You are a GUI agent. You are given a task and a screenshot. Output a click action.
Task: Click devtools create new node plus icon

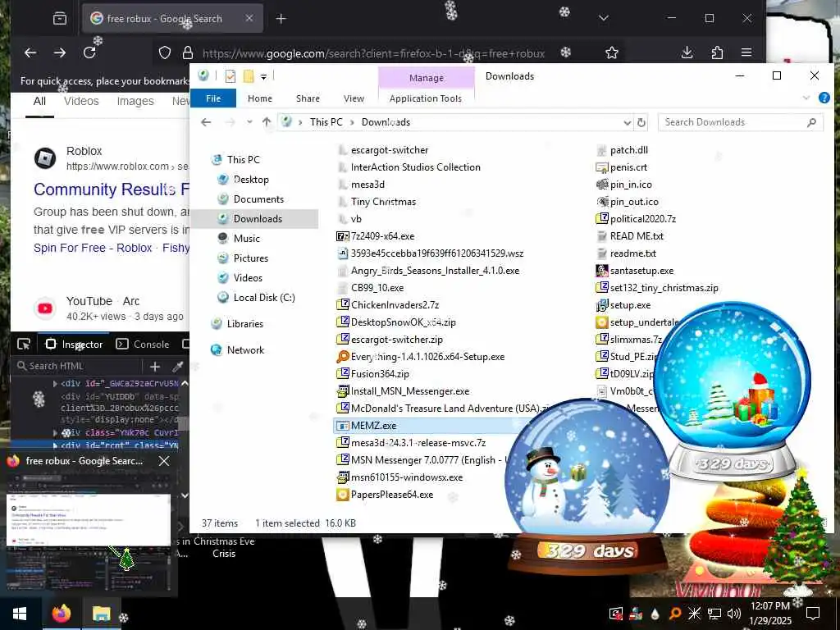click(155, 367)
